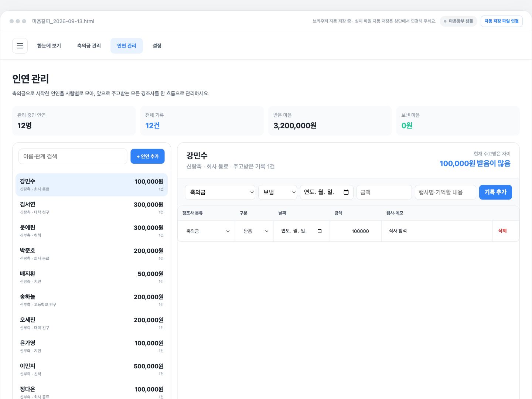Click the 날짜 column header
Viewport: 532px width, 399px height.
coord(282,213)
